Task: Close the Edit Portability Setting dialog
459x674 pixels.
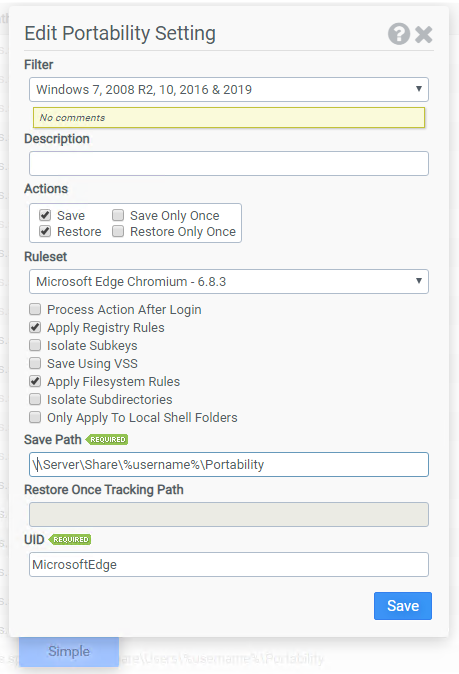Action: (x=424, y=34)
